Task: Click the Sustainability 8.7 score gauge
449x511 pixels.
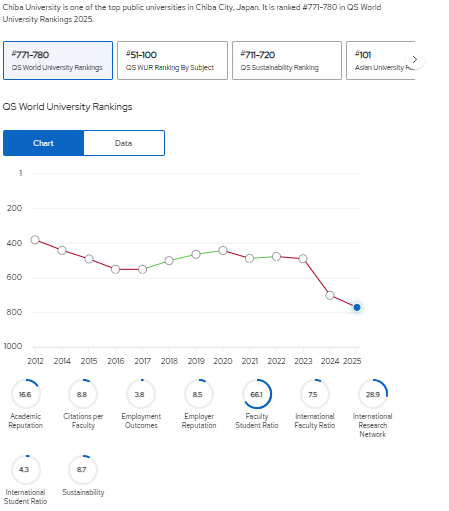Action: point(83,470)
